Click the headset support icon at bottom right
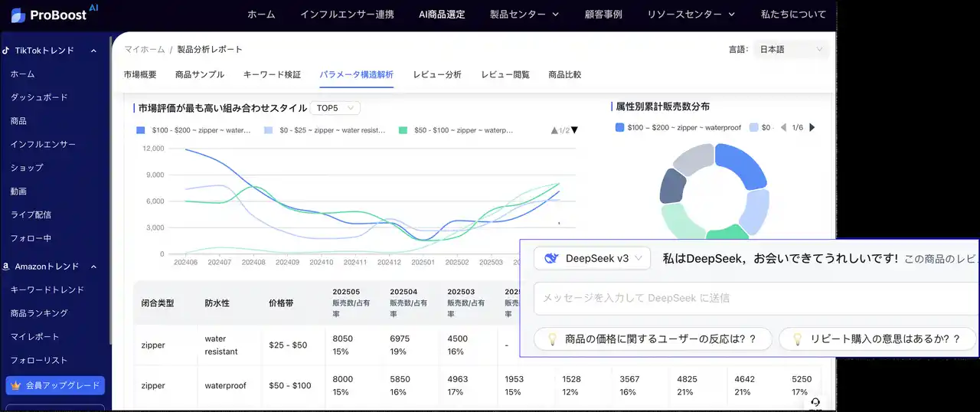The width and height of the screenshot is (980, 412). point(815,402)
